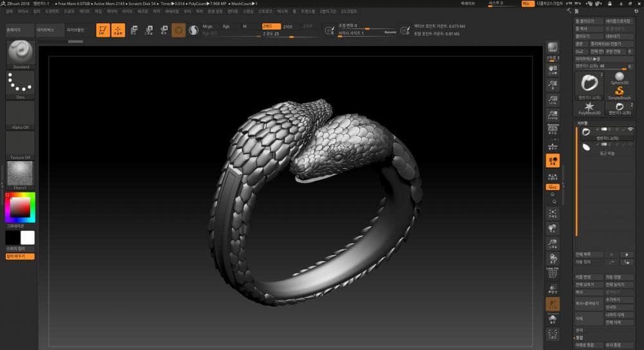644x350 pixels.
Task: Click the Actual 100% size icon
Action: 553,101
